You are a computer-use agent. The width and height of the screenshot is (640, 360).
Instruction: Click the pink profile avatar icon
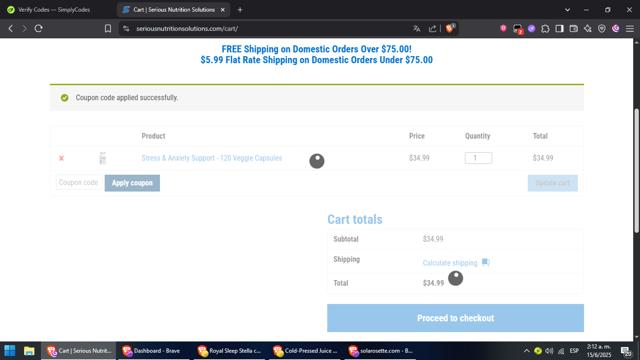coord(616,28)
